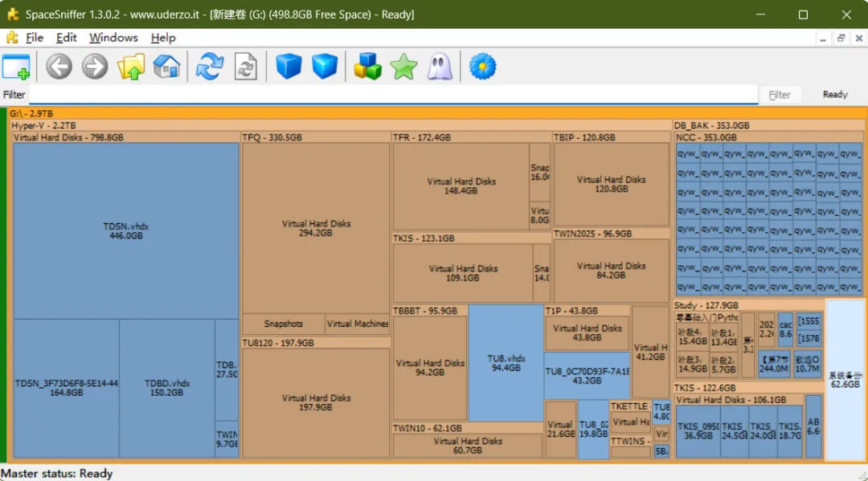Click the TWIN10 - 62.1GB folder header

(467, 428)
